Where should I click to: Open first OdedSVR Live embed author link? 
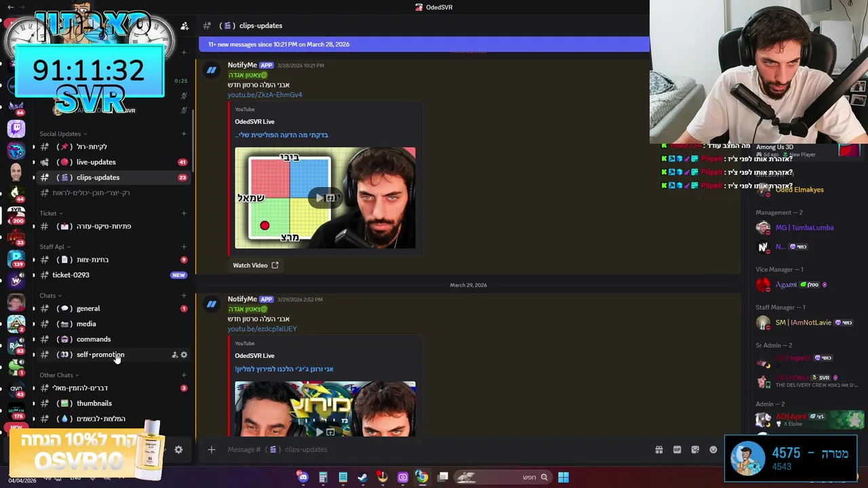(x=254, y=122)
